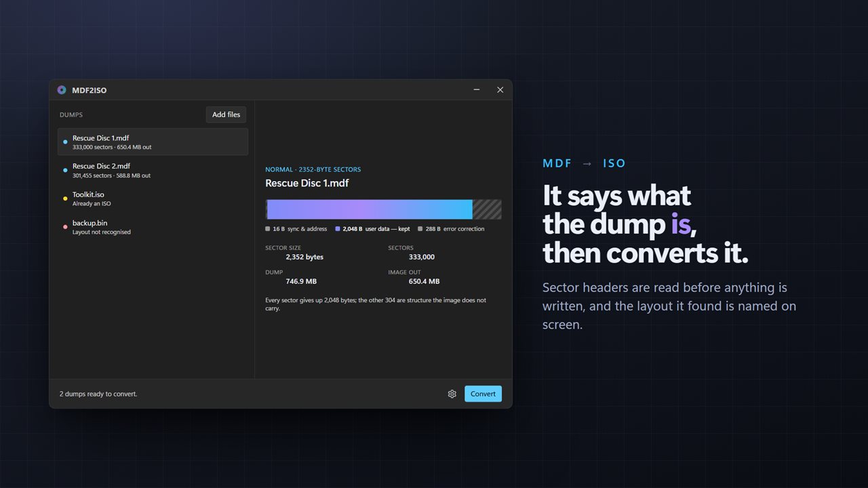
Task: Select Rescue Disc 1.mdf in the dumps list
Action: point(153,142)
